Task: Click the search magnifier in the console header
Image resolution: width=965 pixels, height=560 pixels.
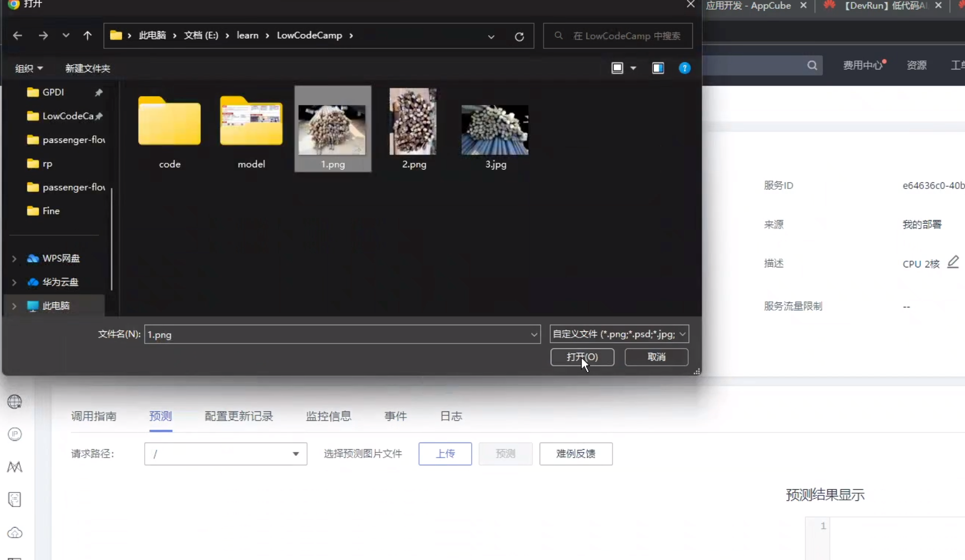Action: point(812,65)
